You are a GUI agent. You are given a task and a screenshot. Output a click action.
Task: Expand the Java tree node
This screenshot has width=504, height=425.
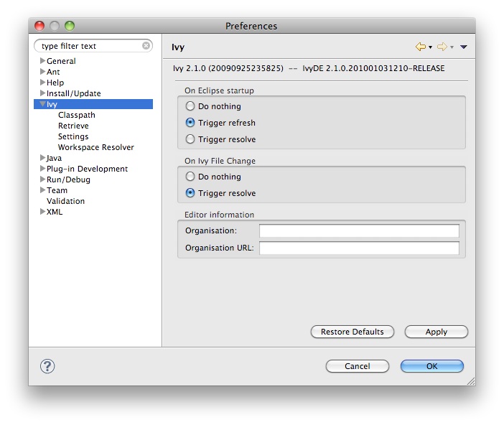coord(43,158)
